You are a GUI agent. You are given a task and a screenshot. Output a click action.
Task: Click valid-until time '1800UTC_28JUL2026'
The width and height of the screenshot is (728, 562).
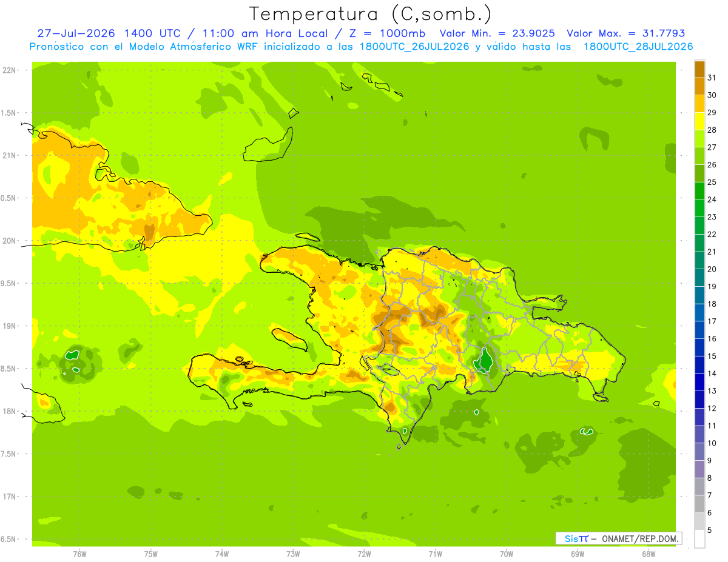(638, 47)
